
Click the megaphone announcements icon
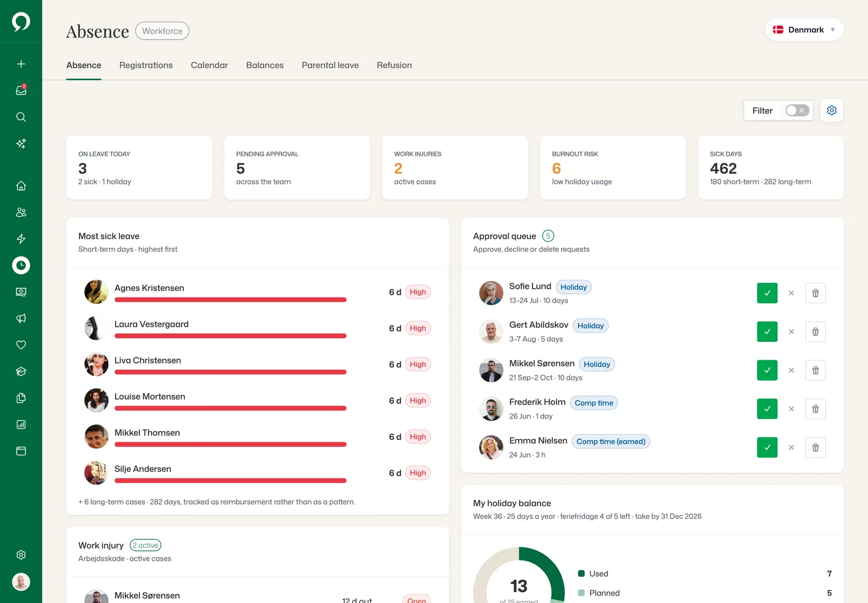[21, 318]
